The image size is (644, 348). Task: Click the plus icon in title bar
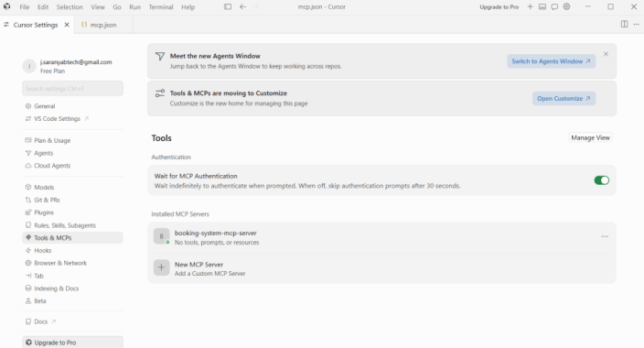(530, 6)
